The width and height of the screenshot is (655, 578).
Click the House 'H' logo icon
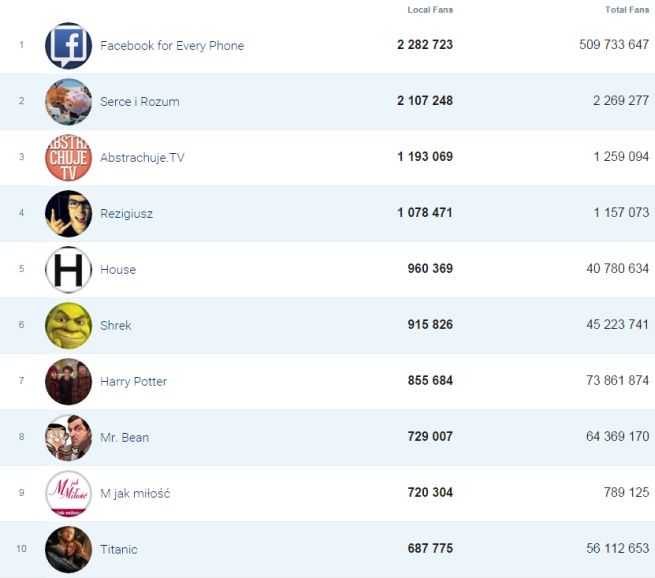tap(68, 270)
